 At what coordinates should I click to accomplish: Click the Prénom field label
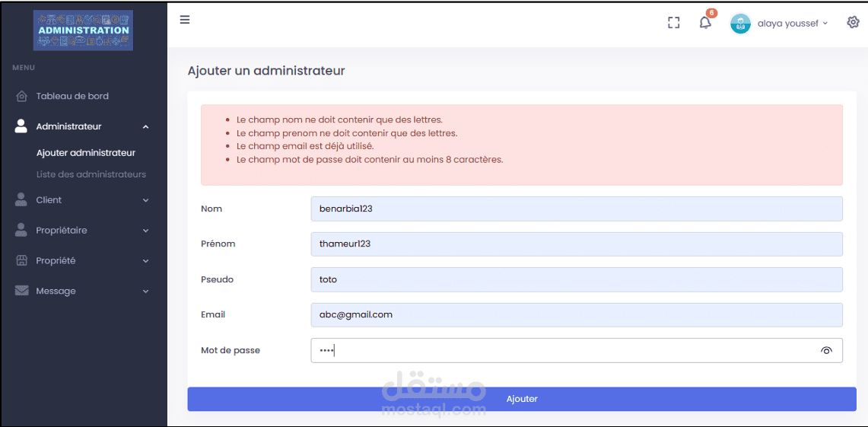(218, 244)
